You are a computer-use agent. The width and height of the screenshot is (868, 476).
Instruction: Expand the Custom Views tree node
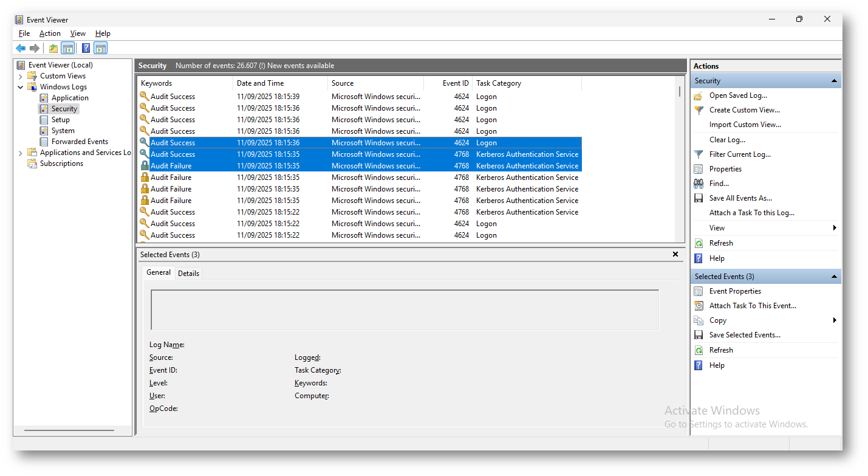click(20, 76)
